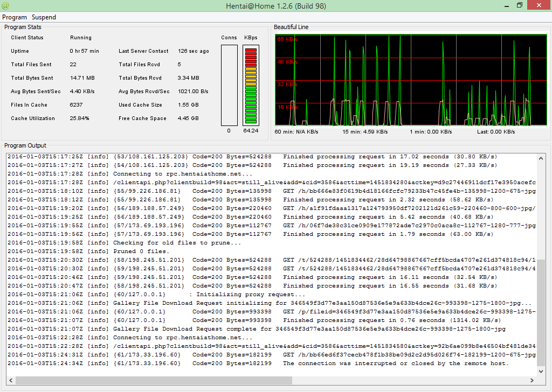The height and width of the screenshot is (392, 552).
Task: Close the Hentai@Home window
Action: pyautogui.click(x=539, y=5)
